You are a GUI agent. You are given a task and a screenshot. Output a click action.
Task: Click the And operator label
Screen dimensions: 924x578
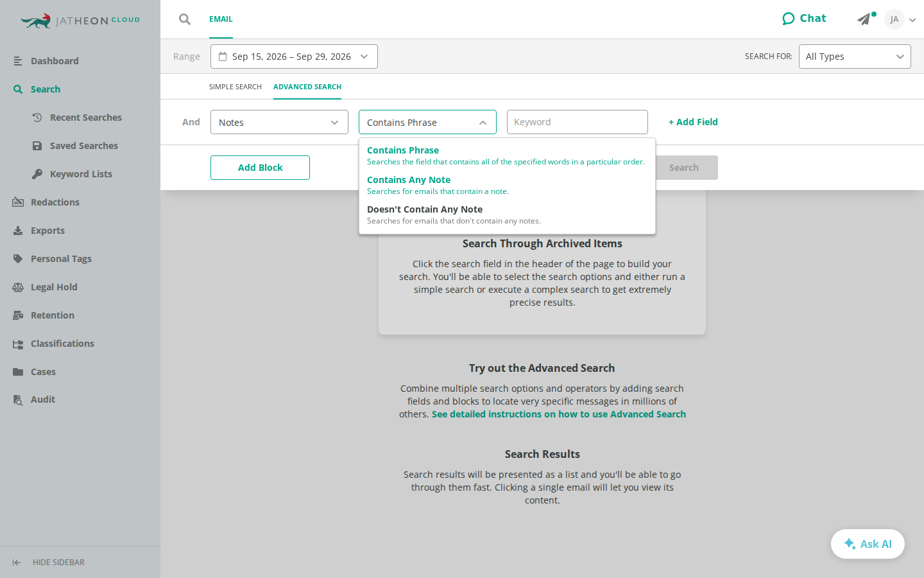191,122
